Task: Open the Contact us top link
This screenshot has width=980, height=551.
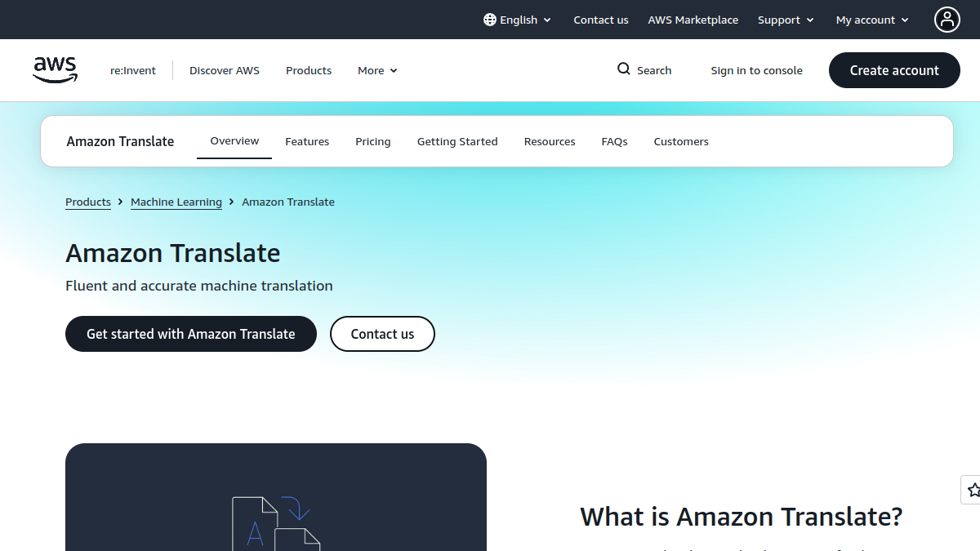Action: [601, 20]
